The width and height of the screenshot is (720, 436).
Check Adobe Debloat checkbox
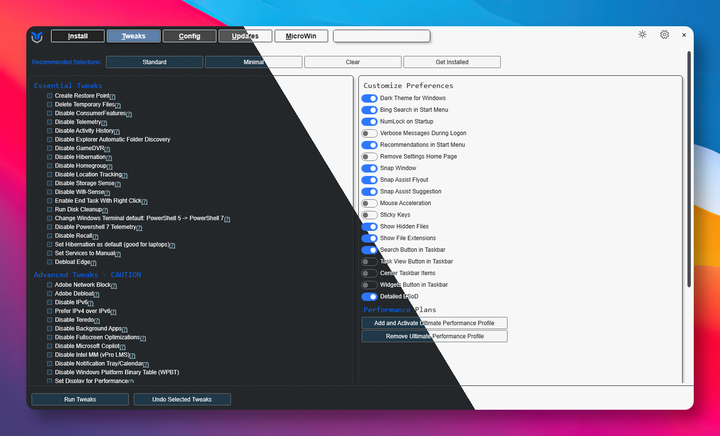pos(49,294)
